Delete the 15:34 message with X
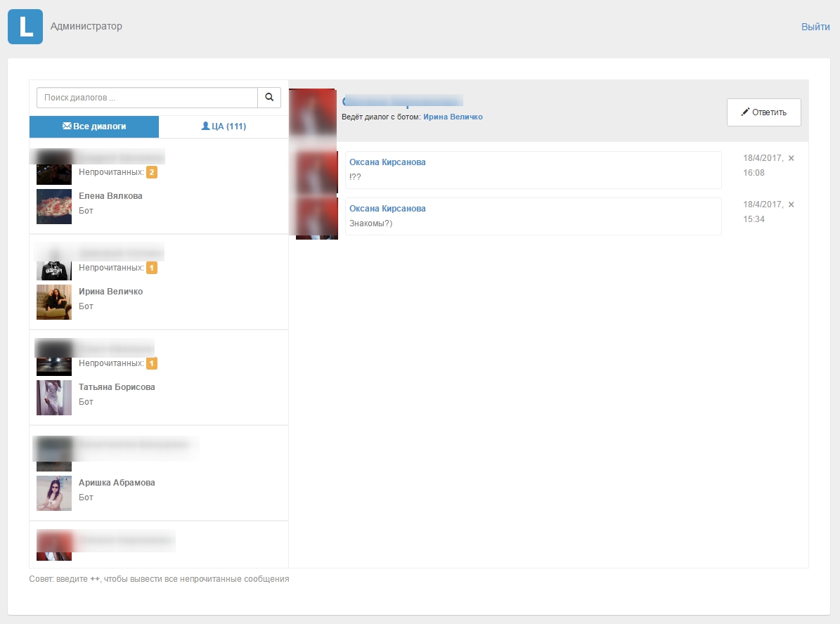 pyautogui.click(x=791, y=204)
